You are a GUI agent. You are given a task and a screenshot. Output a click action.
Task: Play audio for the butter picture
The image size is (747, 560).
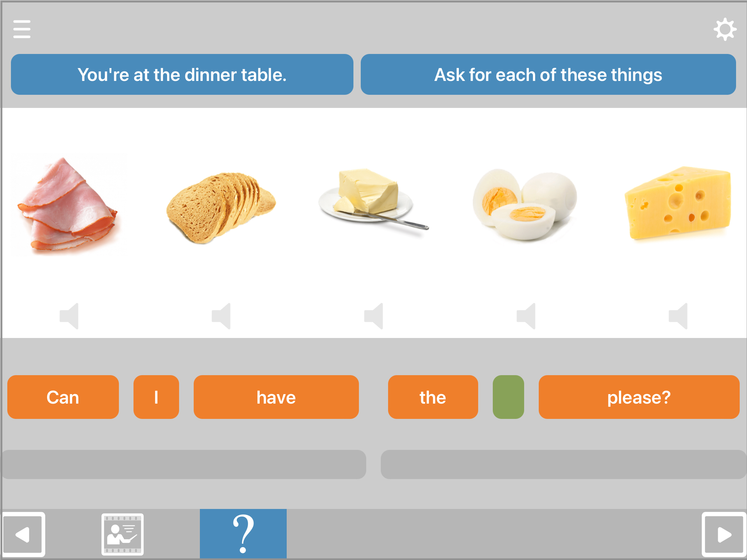pos(374,316)
